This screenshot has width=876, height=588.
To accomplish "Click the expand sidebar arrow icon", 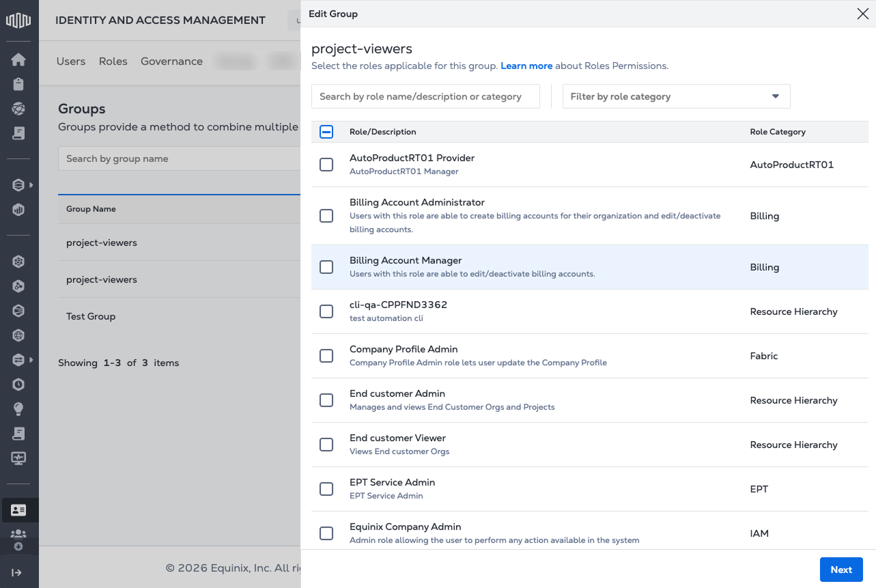I will 18,572.
